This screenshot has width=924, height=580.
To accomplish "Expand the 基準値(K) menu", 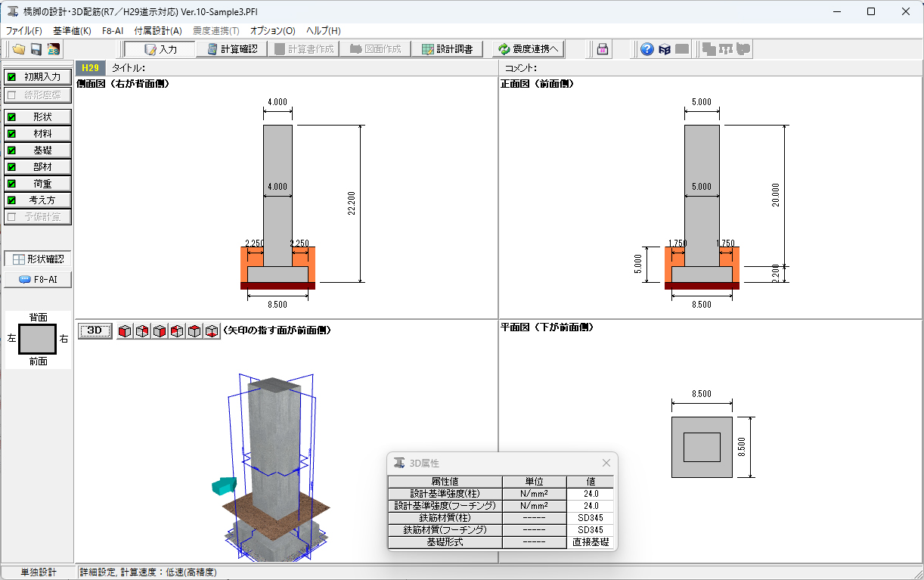I will pos(72,31).
